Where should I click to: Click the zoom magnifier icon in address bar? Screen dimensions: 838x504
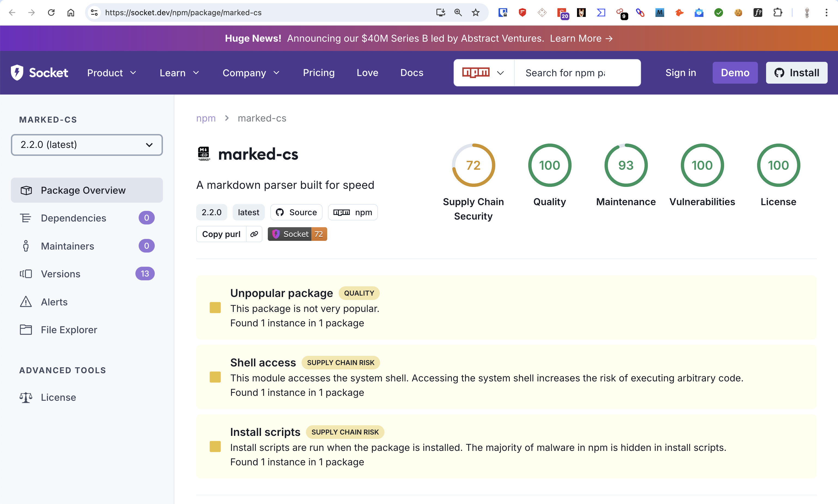click(x=458, y=13)
